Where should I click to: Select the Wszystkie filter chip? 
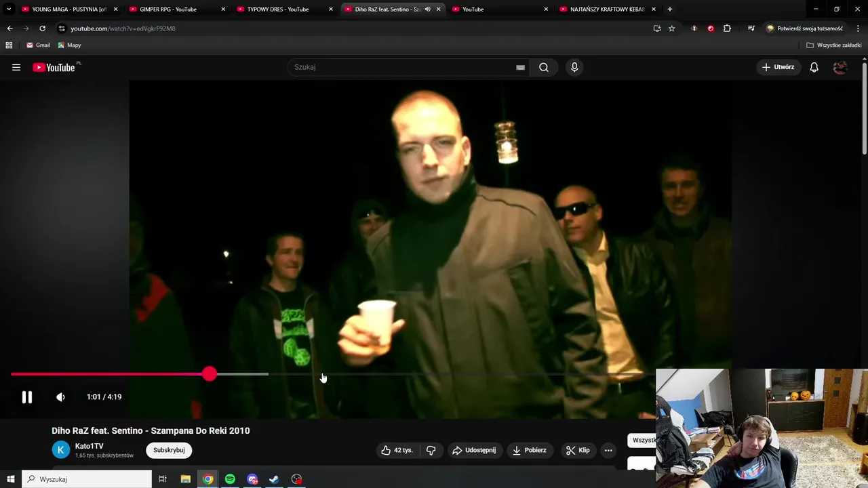[x=643, y=441]
